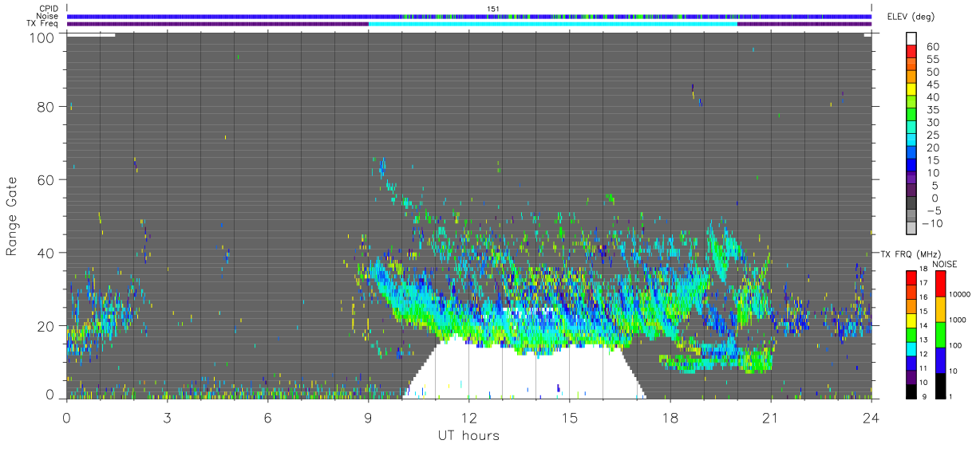
Task: Pick the light gray bottom ELEV colorbar segment
Action: click(911, 226)
